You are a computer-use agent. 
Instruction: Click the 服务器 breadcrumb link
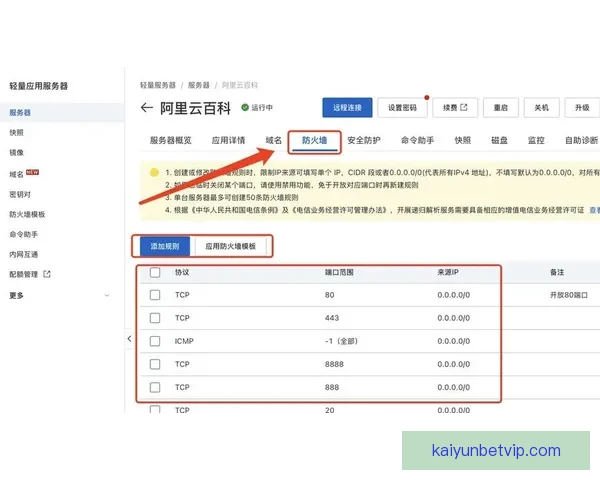tap(199, 85)
